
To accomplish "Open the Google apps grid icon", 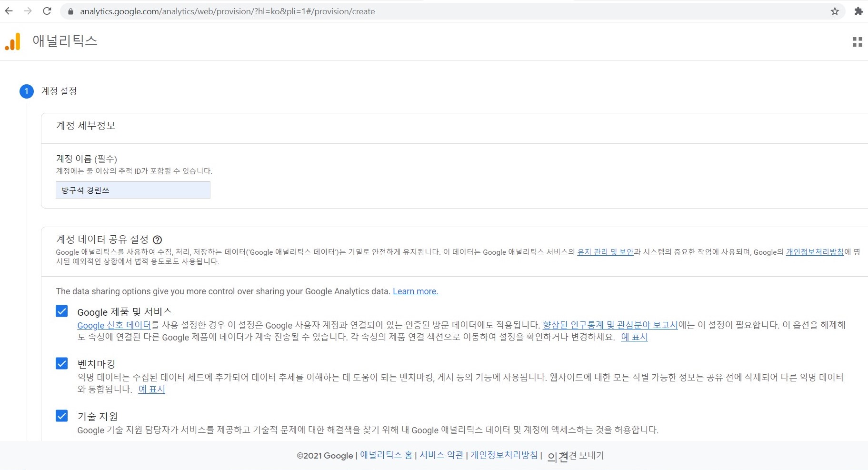I will pos(857,42).
